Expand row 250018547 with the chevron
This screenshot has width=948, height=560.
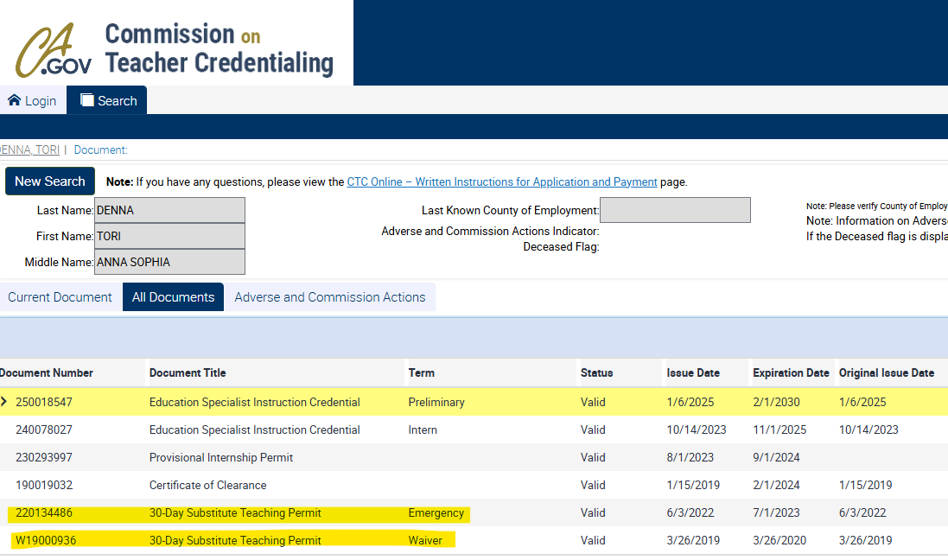pos(4,402)
